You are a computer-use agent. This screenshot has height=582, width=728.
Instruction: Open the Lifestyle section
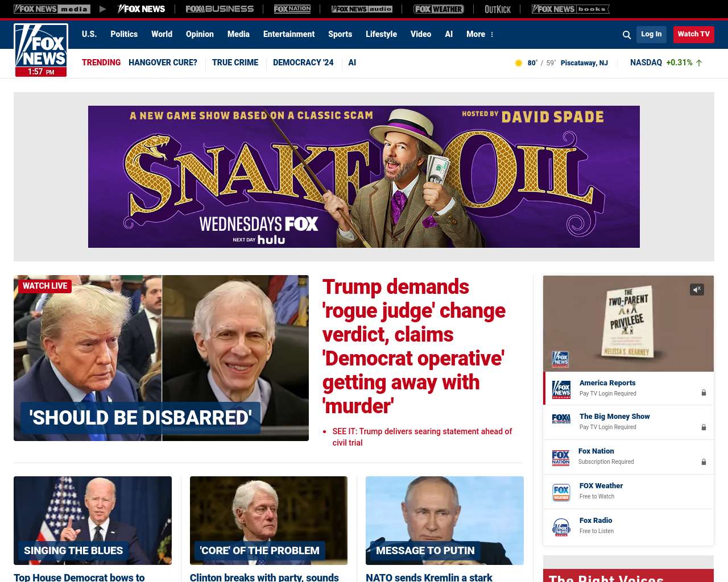381,34
